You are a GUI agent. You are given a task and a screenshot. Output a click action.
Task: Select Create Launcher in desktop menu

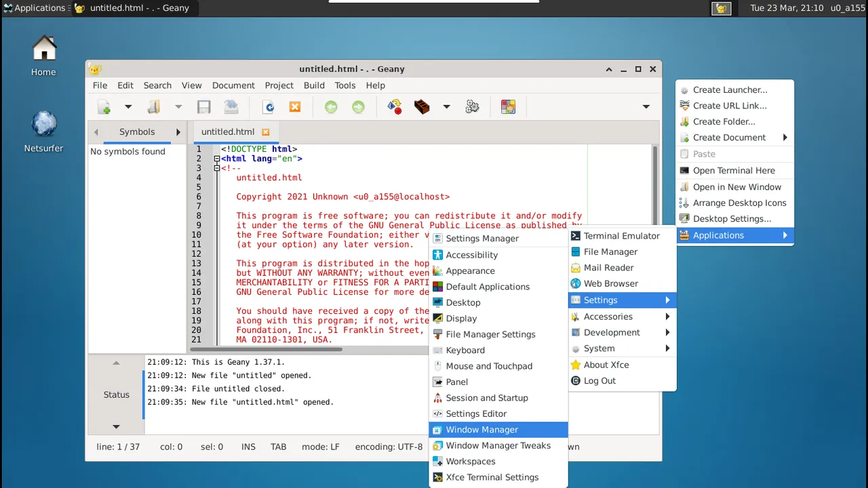pyautogui.click(x=734, y=89)
